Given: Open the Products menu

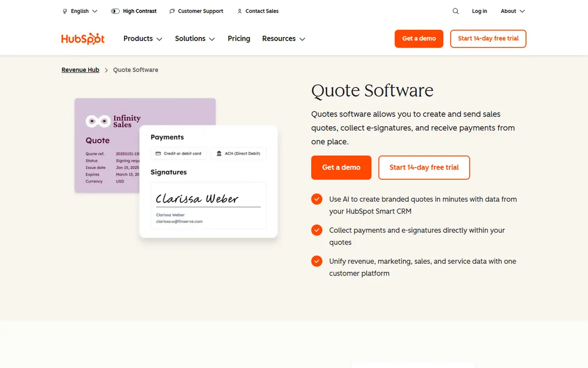Looking at the screenshot, I should point(143,39).
